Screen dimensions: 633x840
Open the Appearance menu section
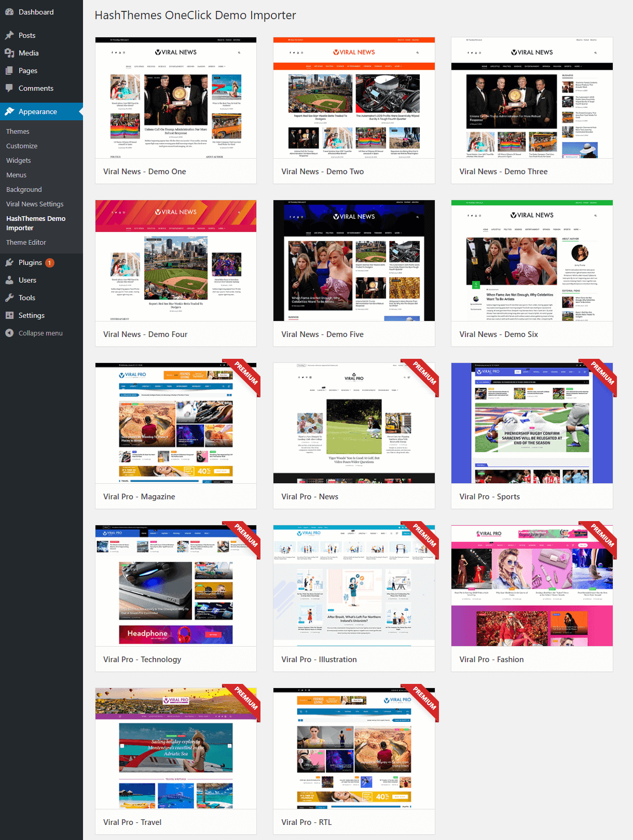37,111
